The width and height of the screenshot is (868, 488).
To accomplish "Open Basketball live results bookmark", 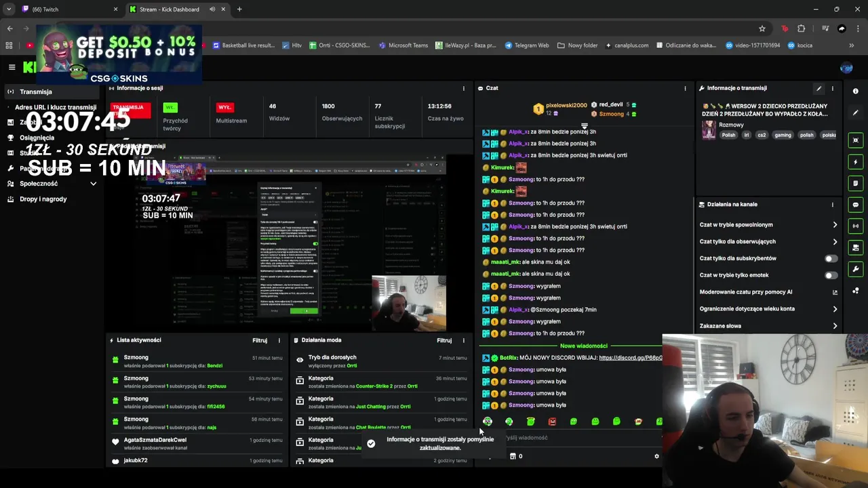I will pyautogui.click(x=243, y=45).
